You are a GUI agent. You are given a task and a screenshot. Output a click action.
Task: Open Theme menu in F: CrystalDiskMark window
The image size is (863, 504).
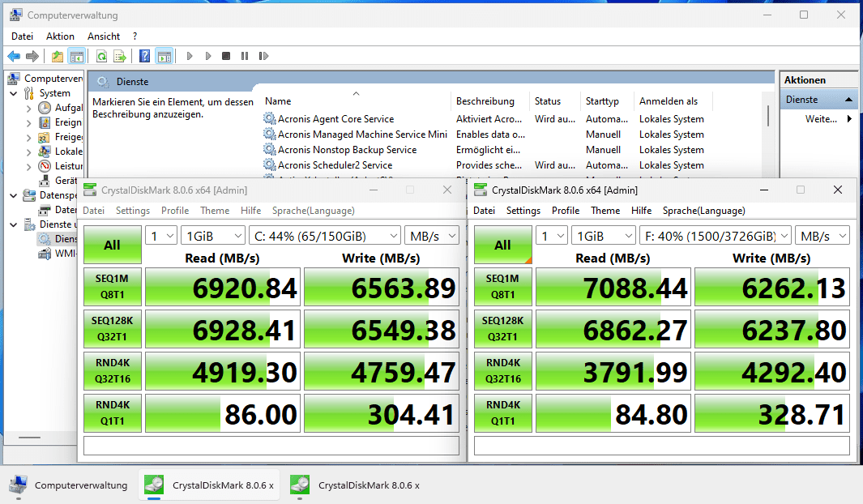click(605, 211)
